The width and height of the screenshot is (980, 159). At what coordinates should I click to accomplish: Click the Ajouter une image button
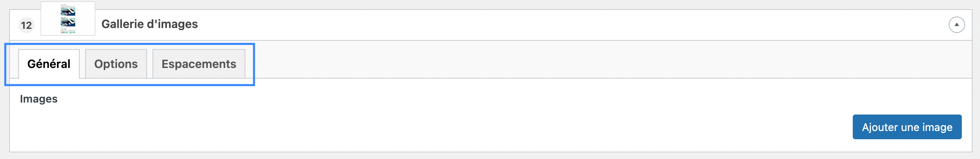tap(907, 127)
